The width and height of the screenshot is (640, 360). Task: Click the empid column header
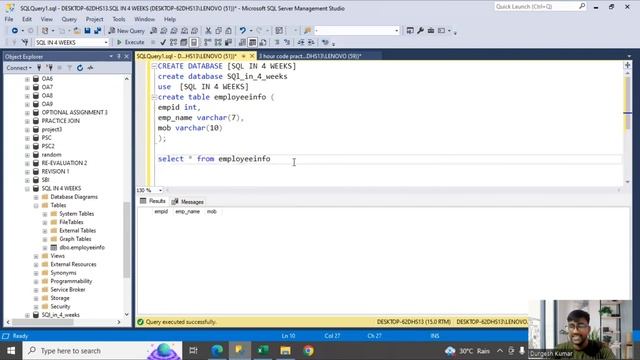click(x=161, y=212)
